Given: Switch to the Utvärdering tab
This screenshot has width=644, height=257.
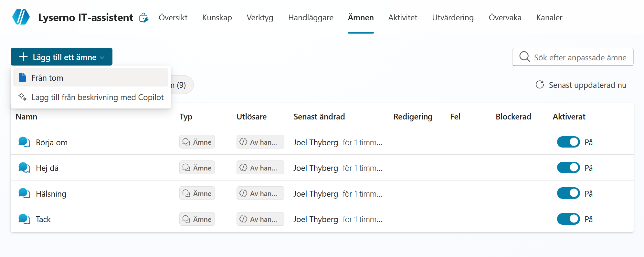Looking at the screenshot, I should 453,17.
